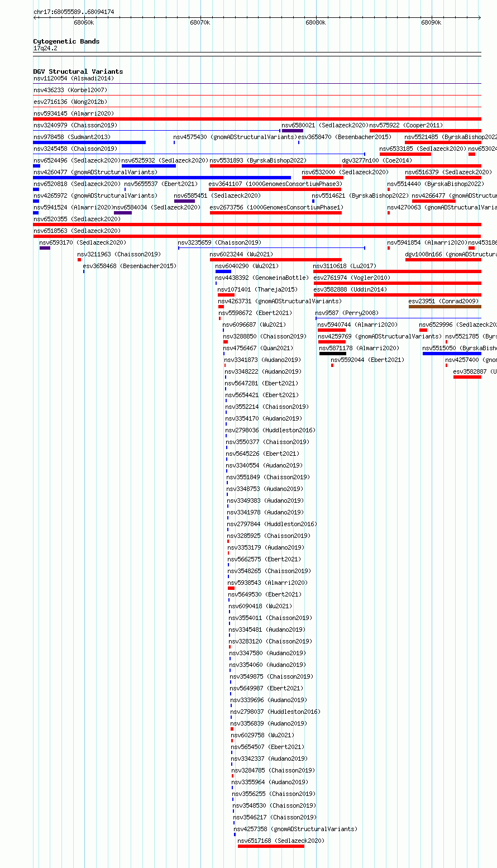Click the 68060k ruler label

[84, 22]
